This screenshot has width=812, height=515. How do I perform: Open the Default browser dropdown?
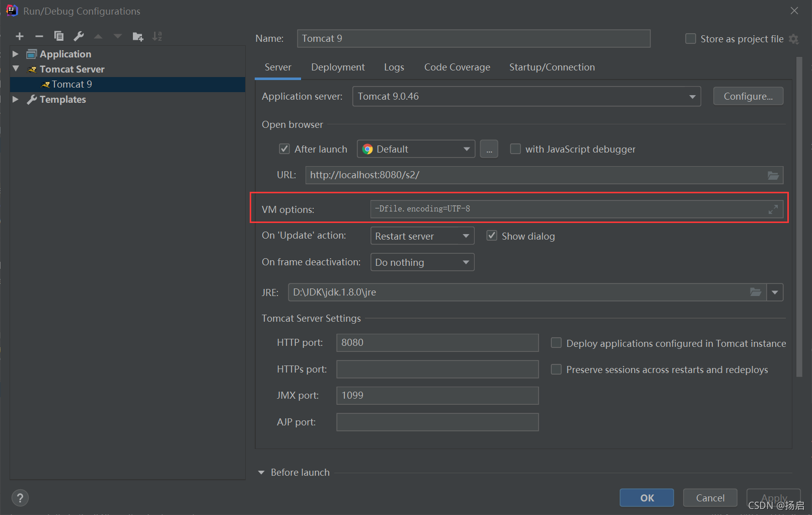click(416, 149)
